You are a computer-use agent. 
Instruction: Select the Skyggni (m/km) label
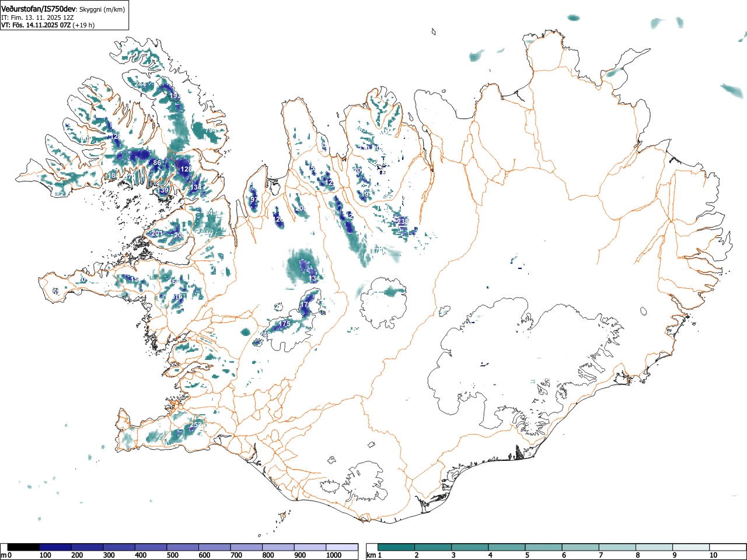click(102, 9)
